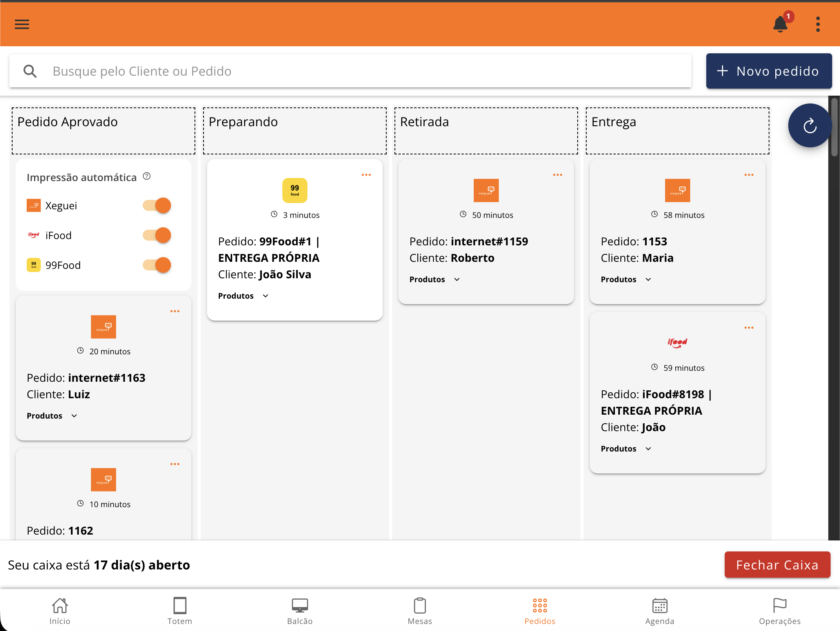The width and height of the screenshot is (840, 631).
Task: Open the three-dot menu on the 99Food#1 order
Action: point(366,175)
